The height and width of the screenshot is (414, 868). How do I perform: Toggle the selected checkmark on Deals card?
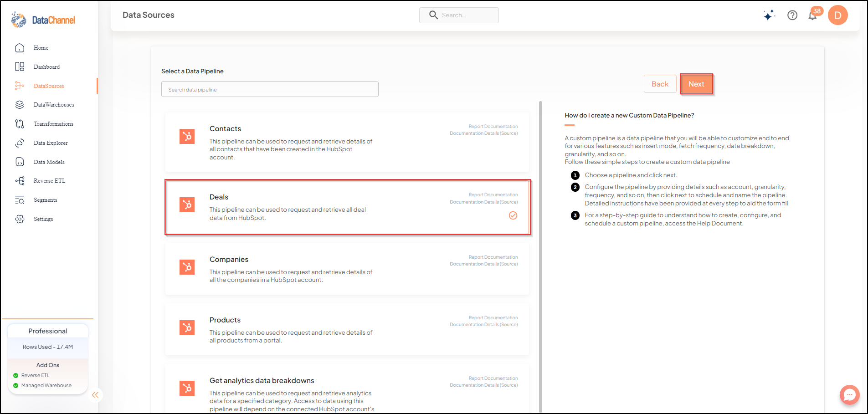pyautogui.click(x=513, y=215)
